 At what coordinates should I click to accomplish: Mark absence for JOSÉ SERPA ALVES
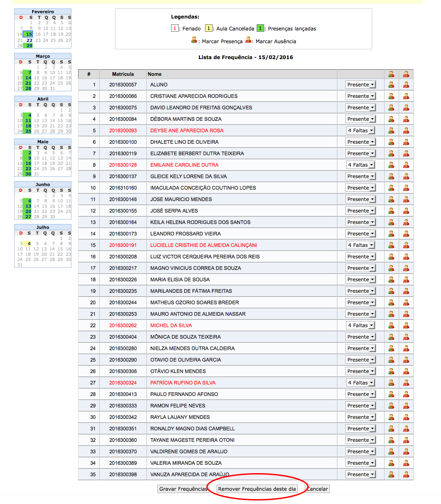point(406,211)
